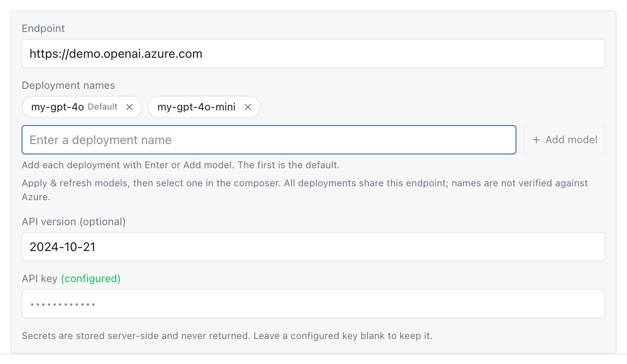Remove the my-gpt-4o deployment chip
The width and height of the screenshot is (627, 364).
pos(130,107)
